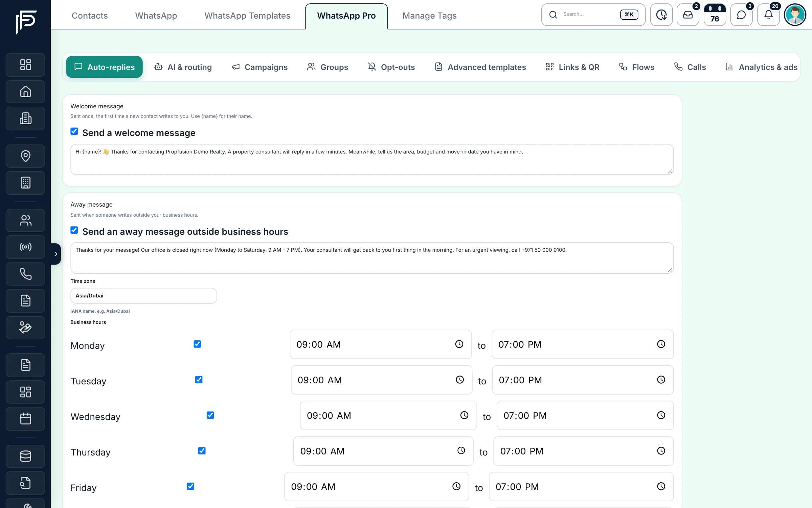
Task: Click into the away message text area
Action: coord(372,258)
